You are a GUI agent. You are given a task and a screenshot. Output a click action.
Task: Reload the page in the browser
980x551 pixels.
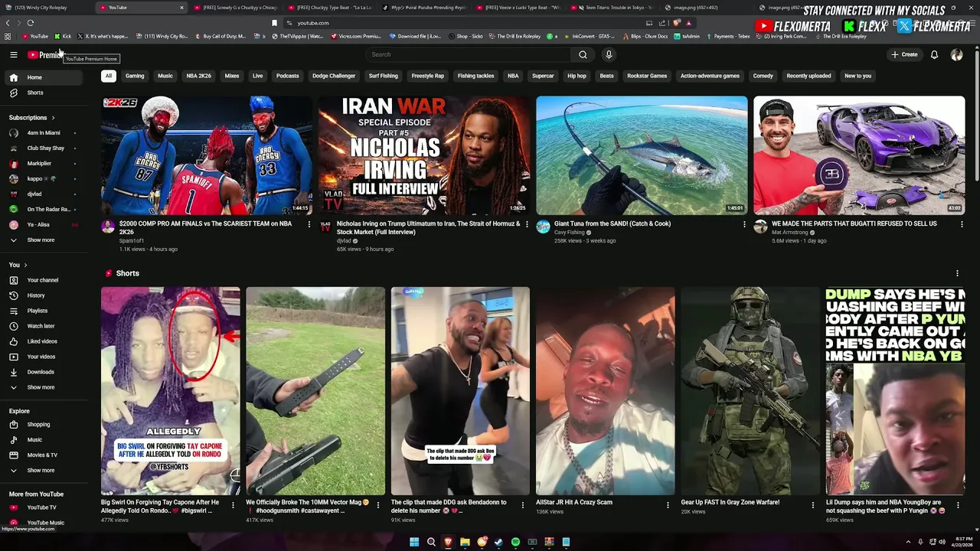(x=30, y=23)
